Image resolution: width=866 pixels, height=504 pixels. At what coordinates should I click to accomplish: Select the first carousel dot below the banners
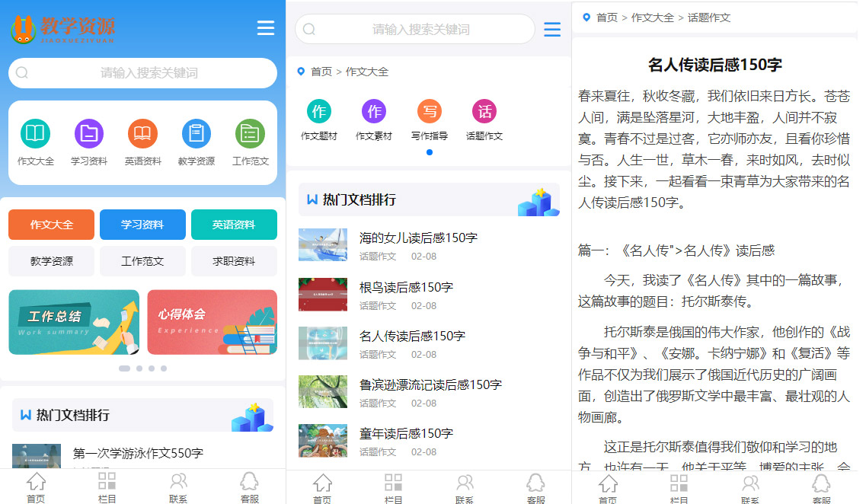coord(124,368)
